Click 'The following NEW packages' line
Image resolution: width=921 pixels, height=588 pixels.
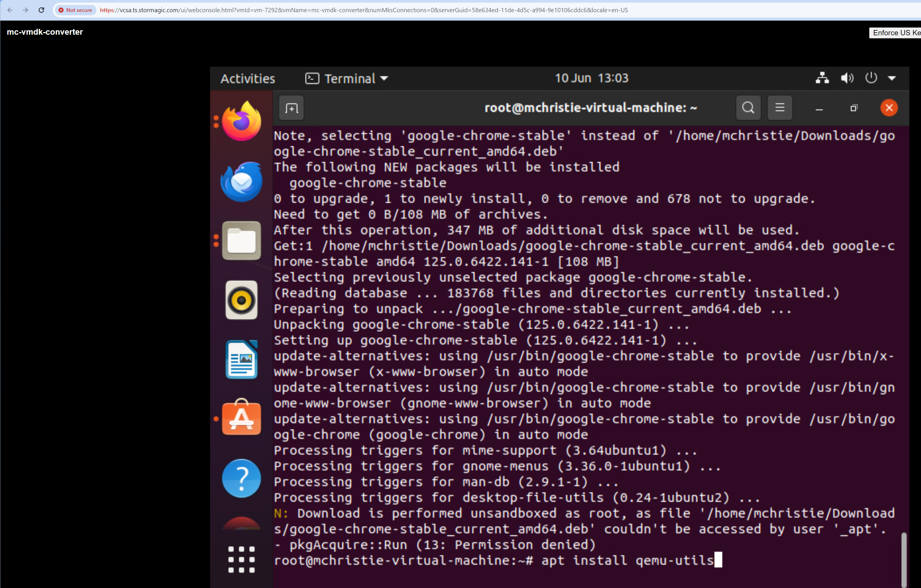447,167
